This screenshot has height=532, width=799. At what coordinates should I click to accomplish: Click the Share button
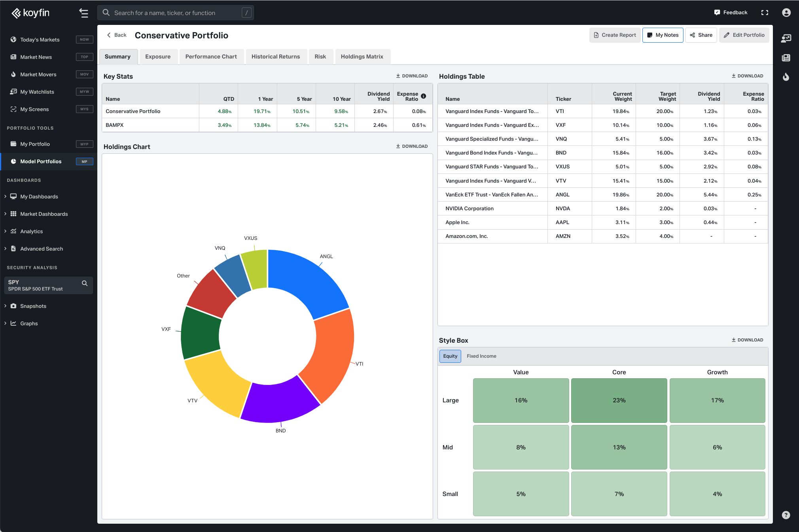point(701,35)
